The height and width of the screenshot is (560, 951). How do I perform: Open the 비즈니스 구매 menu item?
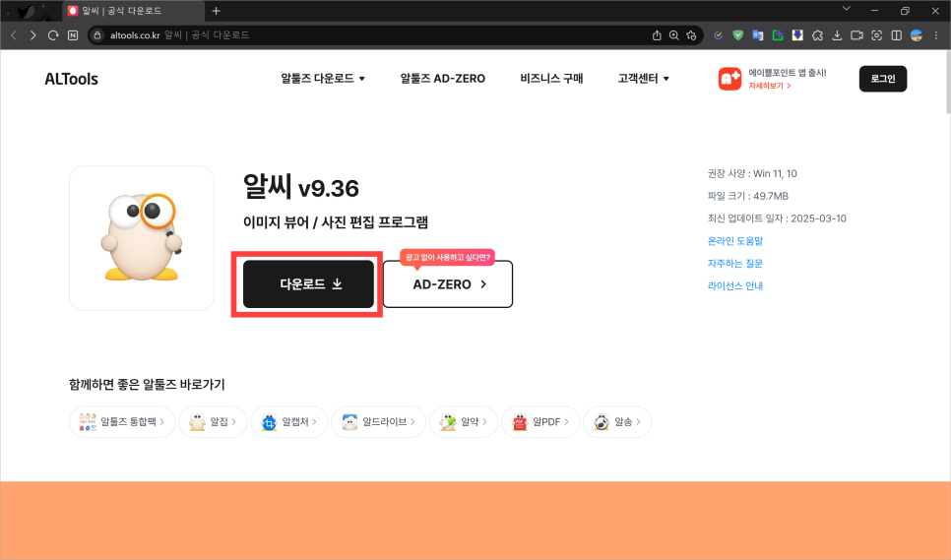[551, 78]
